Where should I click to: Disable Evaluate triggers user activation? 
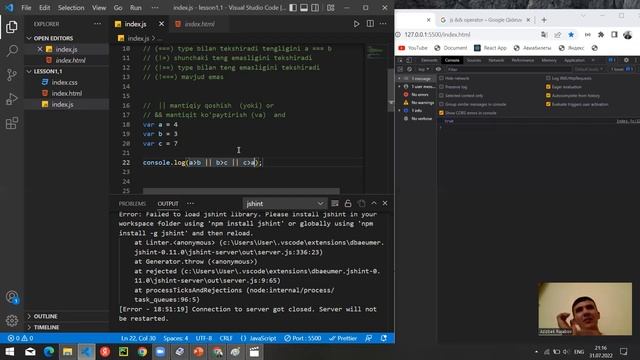point(548,104)
